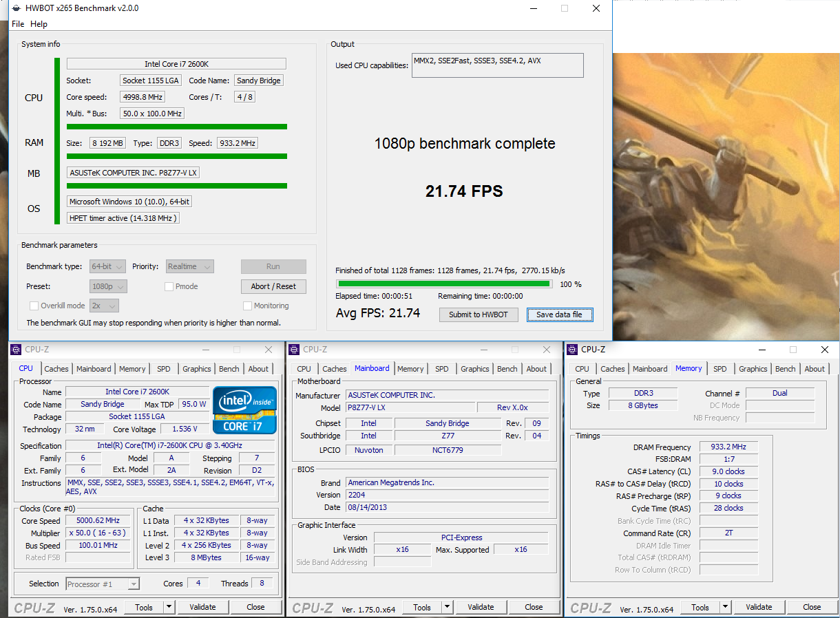Open the Priority Realtime dropdown
The height and width of the screenshot is (618, 840).
click(x=189, y=266)
